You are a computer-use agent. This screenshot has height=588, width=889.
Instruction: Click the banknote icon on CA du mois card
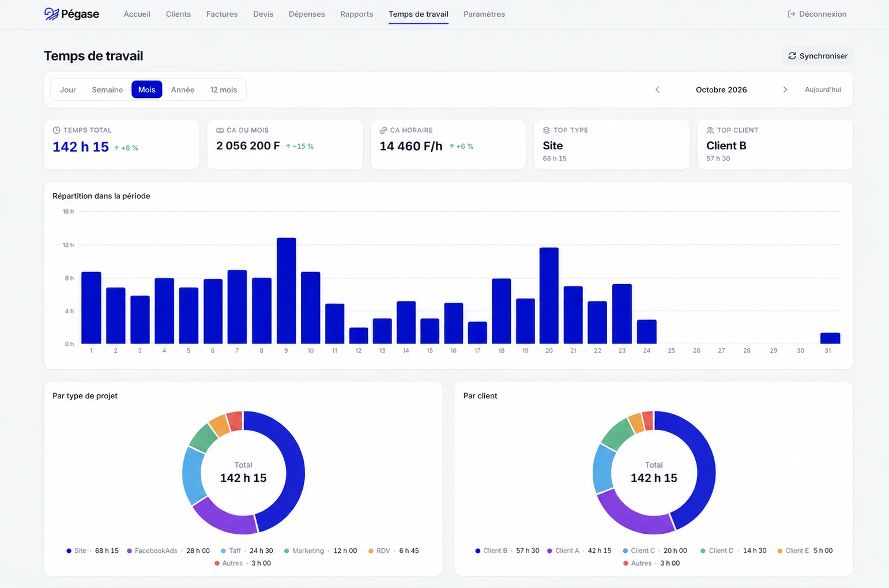(x=220, y=130)
